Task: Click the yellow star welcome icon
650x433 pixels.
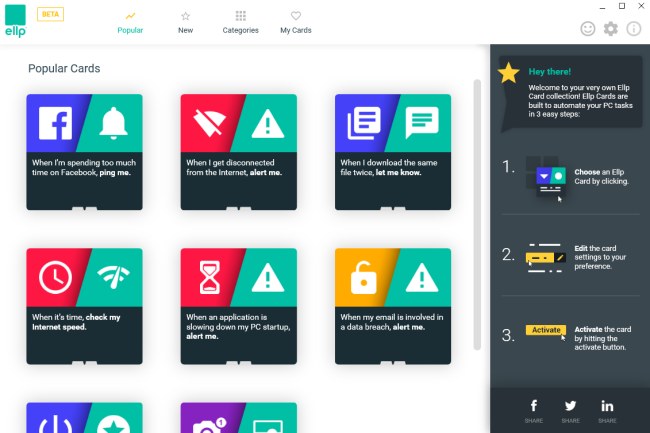Action: point(509,73)
